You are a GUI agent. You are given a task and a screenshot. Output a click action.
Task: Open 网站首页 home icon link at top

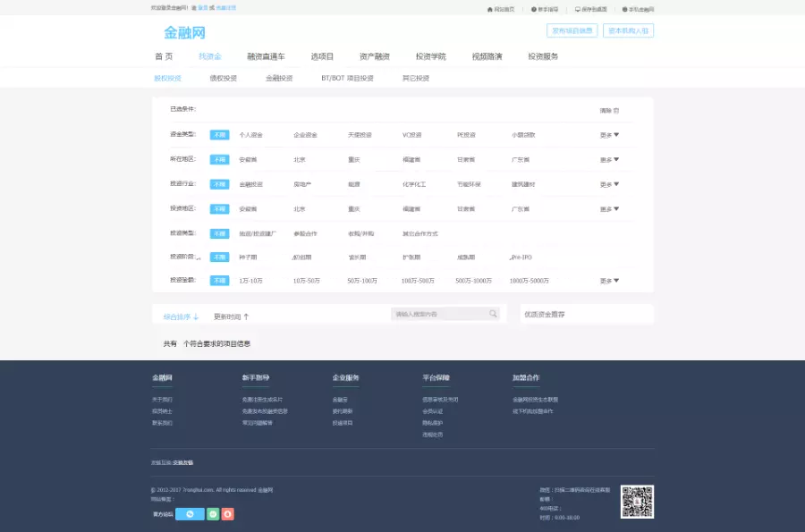(x=501, y=9)
